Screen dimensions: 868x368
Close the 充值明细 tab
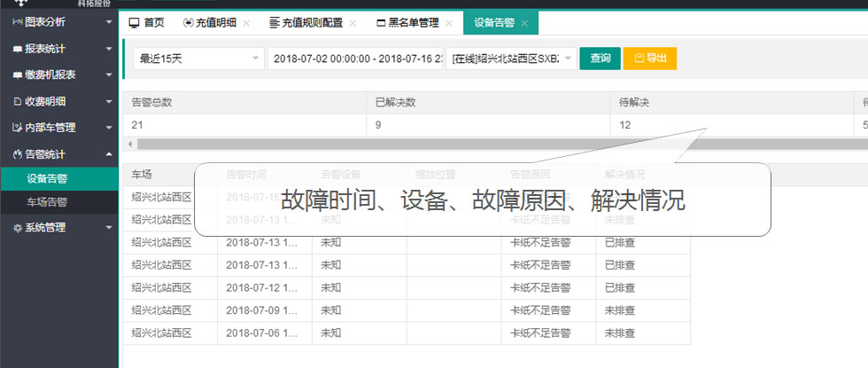click(x=246, y=23)
